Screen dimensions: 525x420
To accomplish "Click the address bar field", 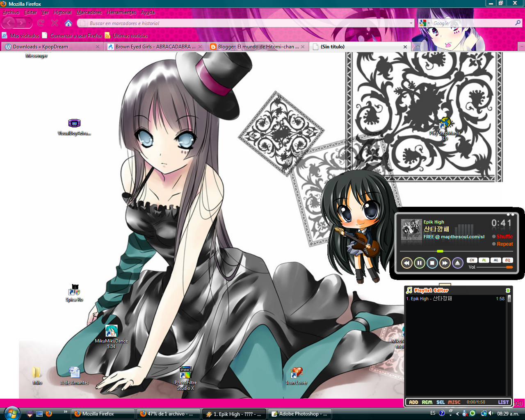I will pos(245,23).
